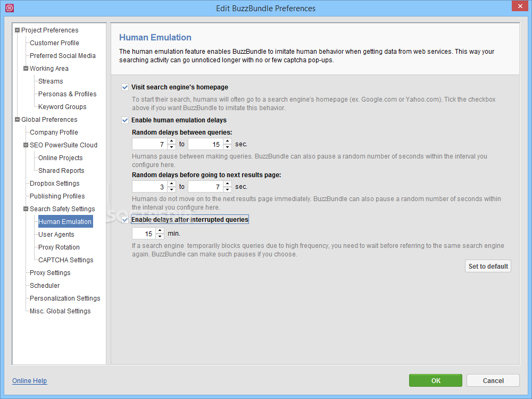Click the query delay field showing 7
This screenshot has width=532, height=399.
coord(150,144)
